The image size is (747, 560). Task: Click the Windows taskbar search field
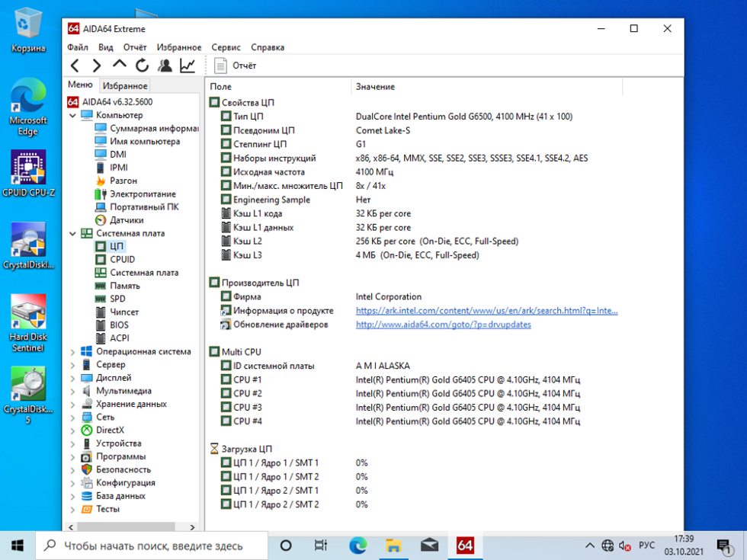pyautogui.click(x=152, y=546)
